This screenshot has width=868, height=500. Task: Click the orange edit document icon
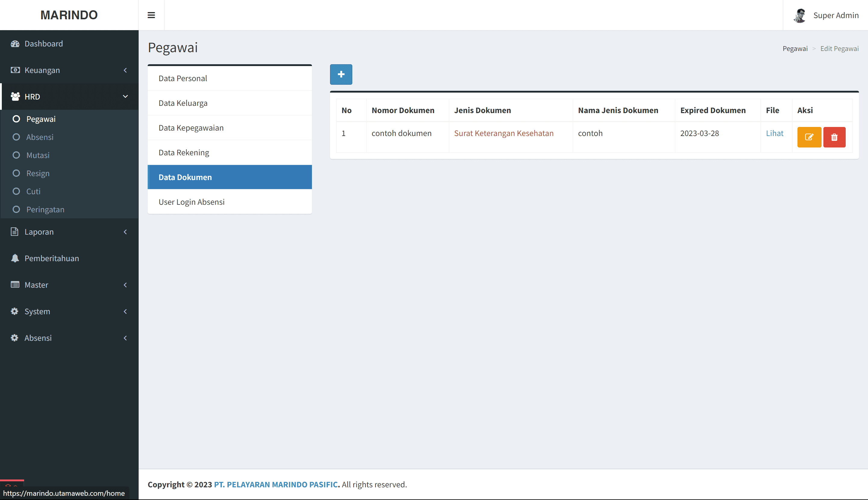(809, 137)
